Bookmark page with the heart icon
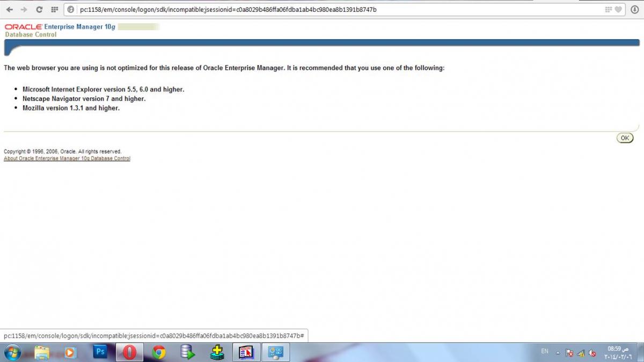 (x=618, y=10)
